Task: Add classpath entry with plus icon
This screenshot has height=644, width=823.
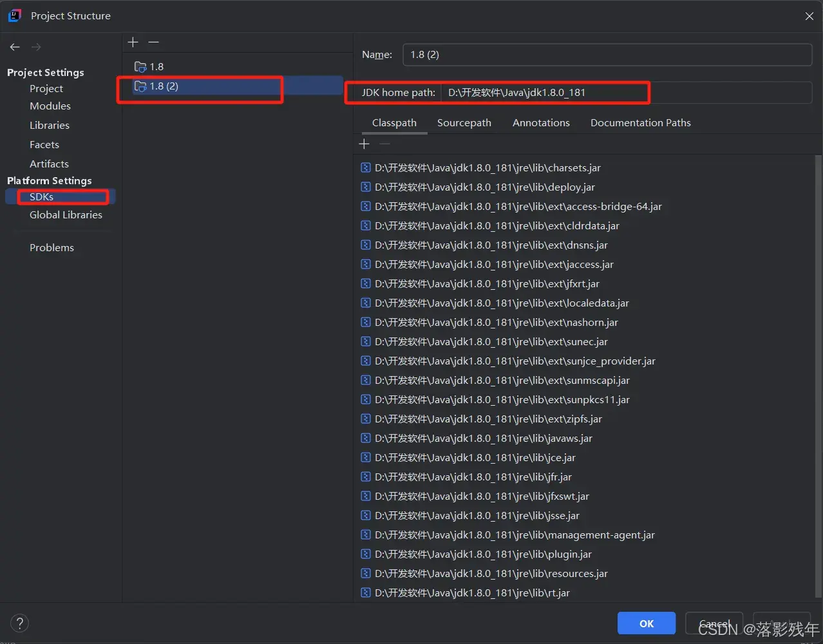Action: (364, 144)
